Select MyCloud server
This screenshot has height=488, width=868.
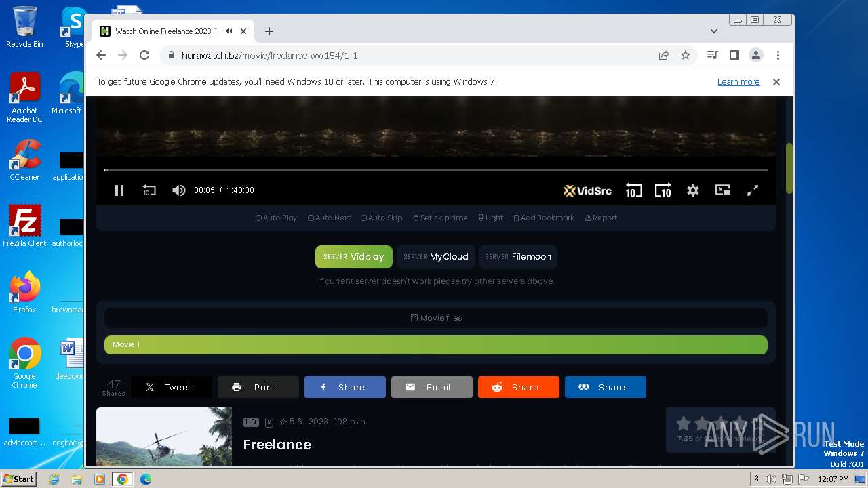(x=436, y=257)
